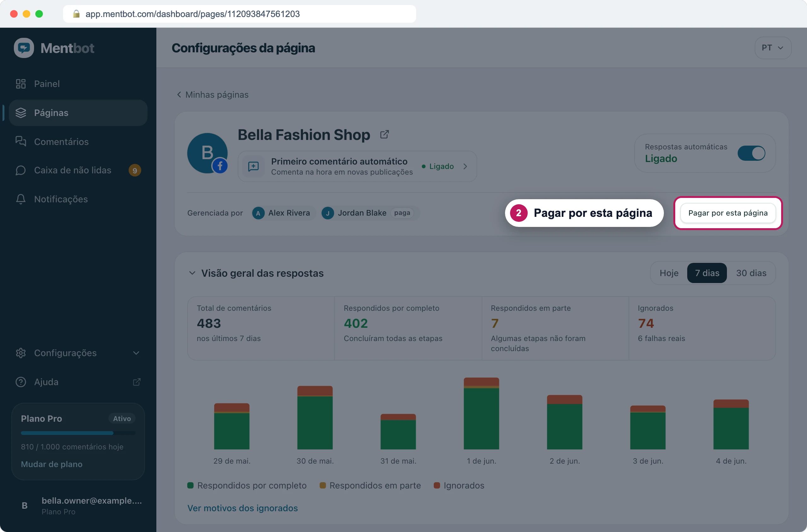The height and width of the screenshot is (532, 807).
Task: Open Painel from the sidebar
Action: click(x=78, y=84)
